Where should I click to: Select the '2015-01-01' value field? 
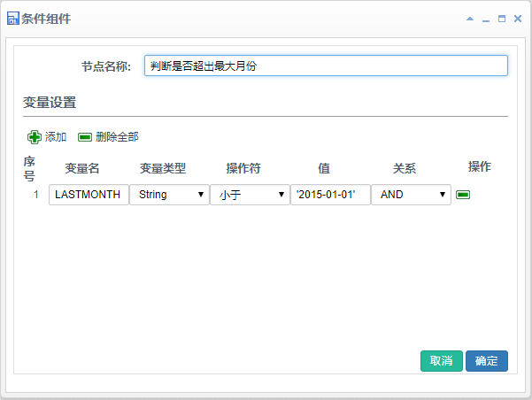click(330, 195)
